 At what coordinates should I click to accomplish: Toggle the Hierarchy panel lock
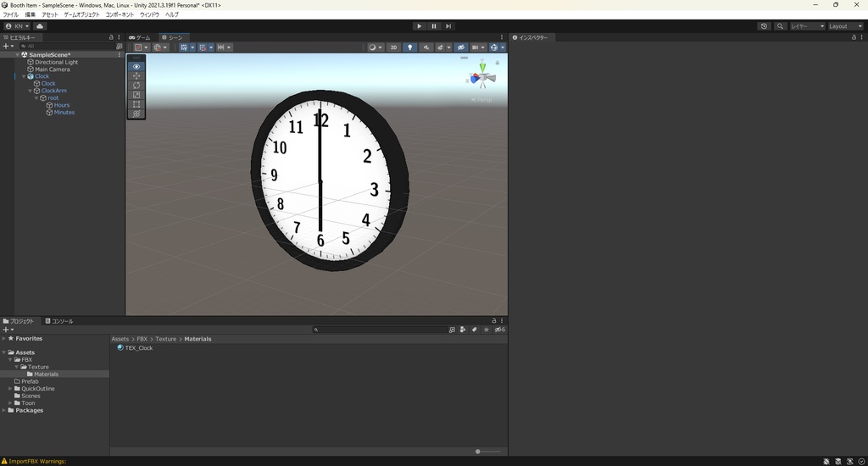pos(111,37)
